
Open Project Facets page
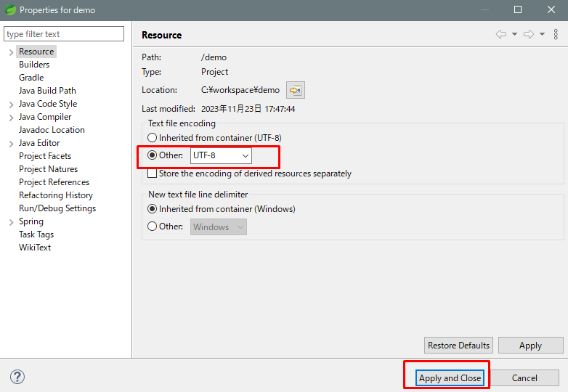45,155
